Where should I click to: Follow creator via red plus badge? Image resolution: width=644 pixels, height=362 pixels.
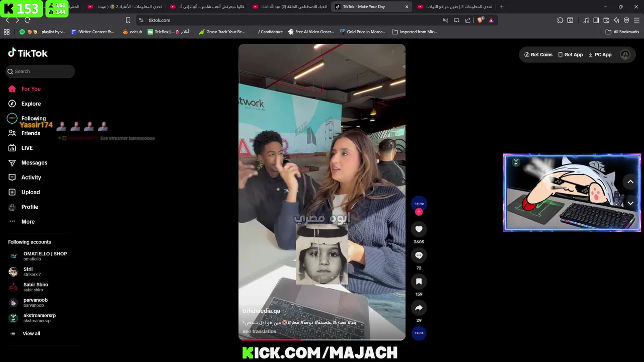[419, 212]
